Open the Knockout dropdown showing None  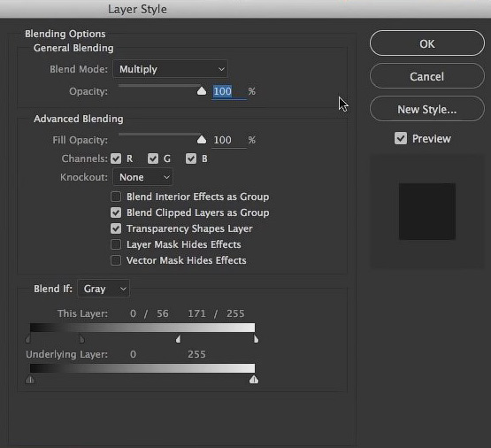[142, 177]
